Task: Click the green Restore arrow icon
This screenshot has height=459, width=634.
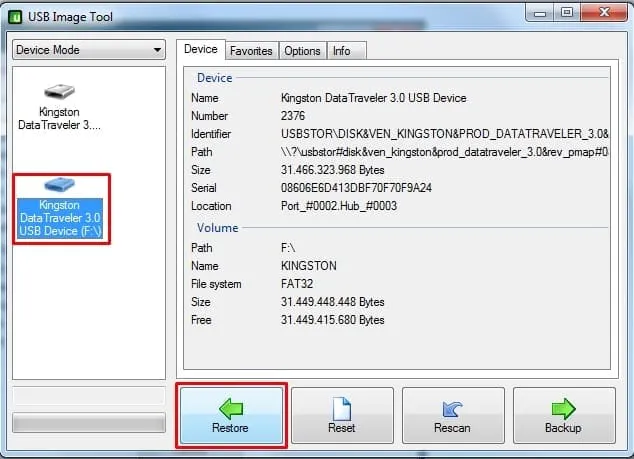Action: tap(231, 408)
